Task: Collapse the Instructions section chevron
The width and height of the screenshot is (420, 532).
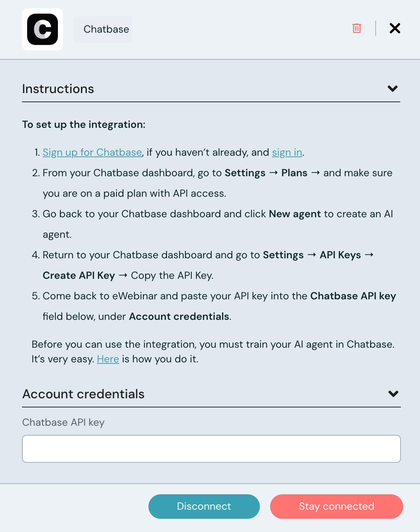Action: pos(393,89)
